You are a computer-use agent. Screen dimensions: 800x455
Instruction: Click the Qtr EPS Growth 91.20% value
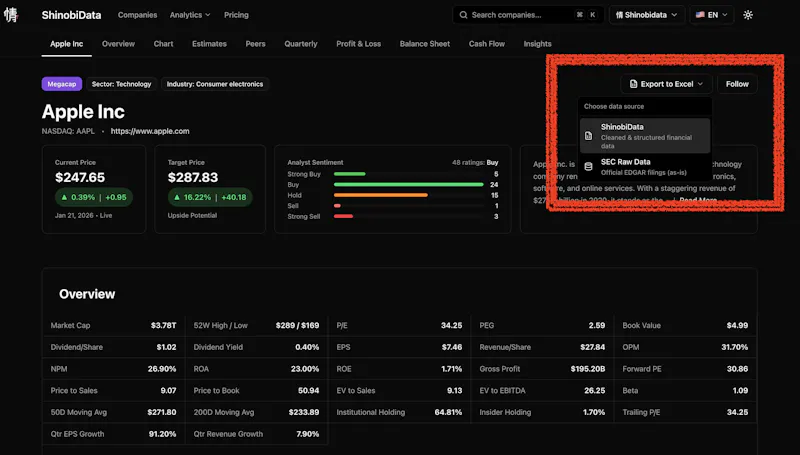pyautogui.click(x=162, y=434)
